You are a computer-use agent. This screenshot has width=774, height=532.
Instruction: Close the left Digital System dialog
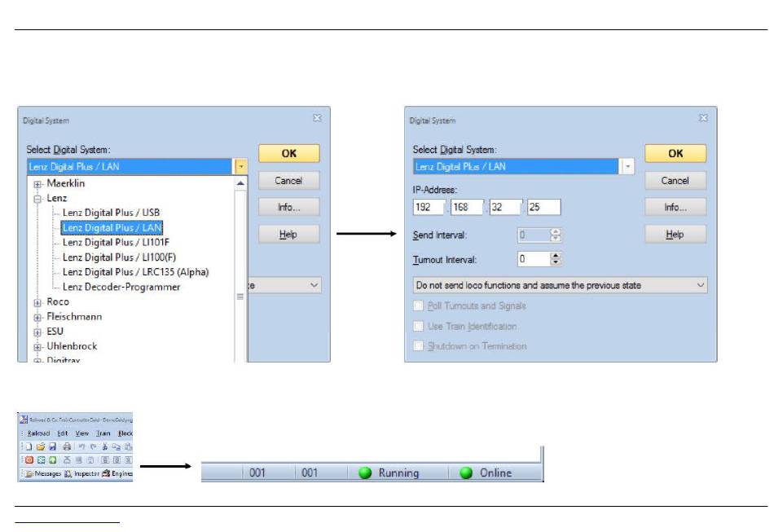[x=318, y=118]
